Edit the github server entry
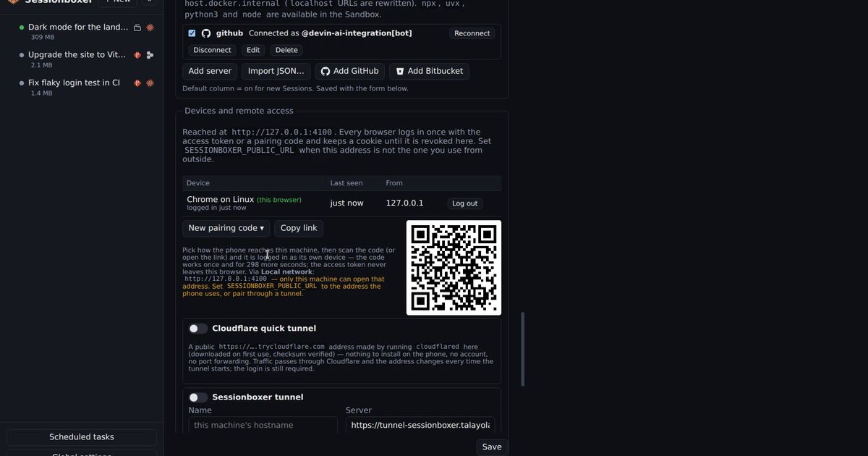868x456 pixels. 253,50
